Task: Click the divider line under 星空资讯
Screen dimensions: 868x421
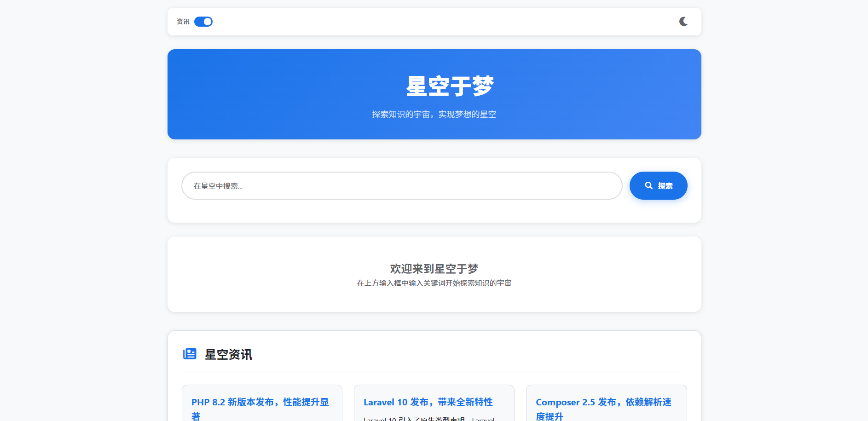Action: [434, 373]
